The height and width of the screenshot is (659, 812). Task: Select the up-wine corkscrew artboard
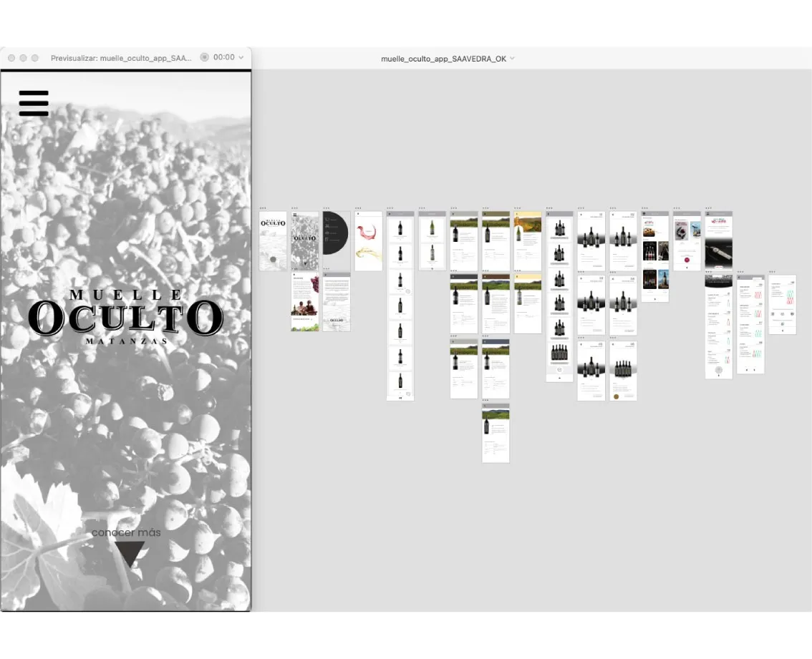pyautogui.click(x=718, y=240)
